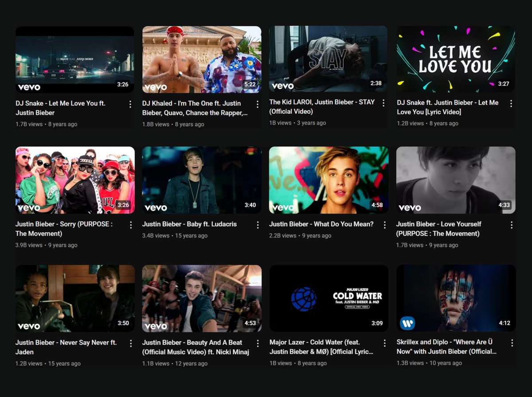
Task: Play the What Do You Mean? thumbnail
Action: click(x=329, y=180)
